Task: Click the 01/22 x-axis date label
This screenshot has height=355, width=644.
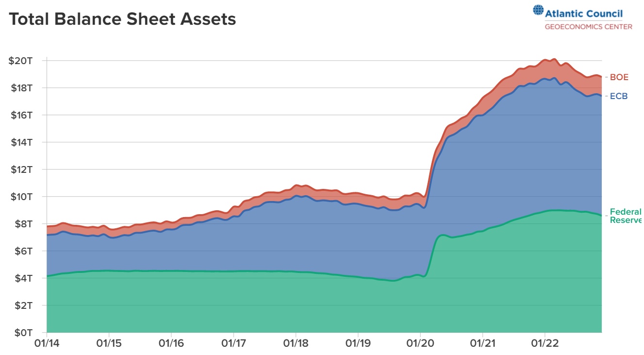Action: [x=545, y=343]
